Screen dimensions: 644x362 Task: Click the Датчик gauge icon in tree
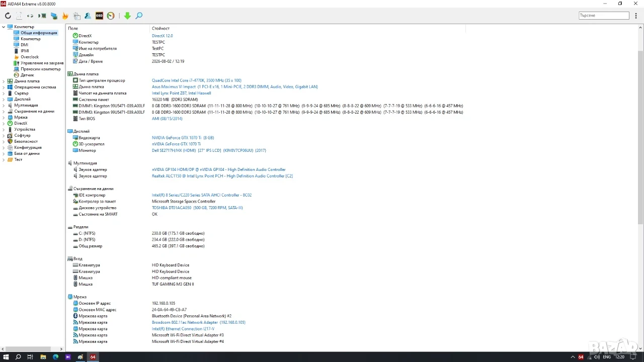17,75
